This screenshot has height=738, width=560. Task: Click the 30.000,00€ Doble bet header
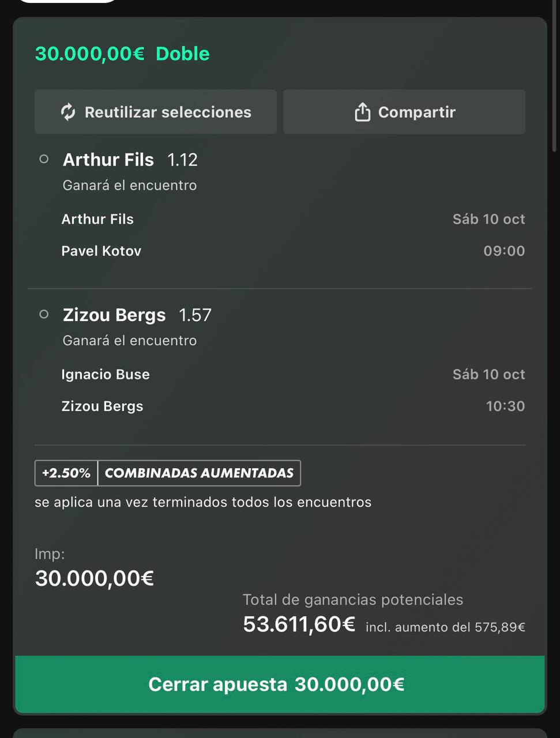click(x=122, y=54)
